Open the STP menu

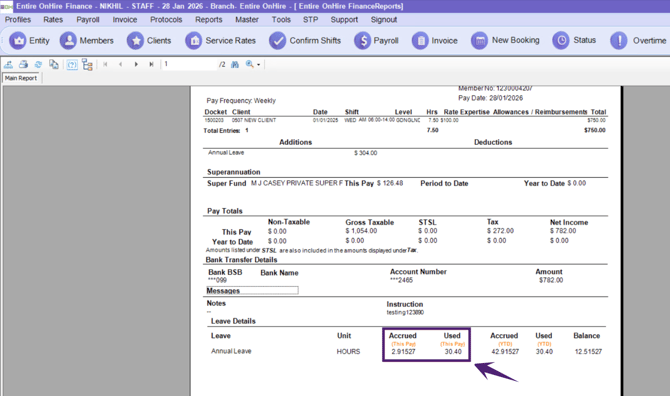pyautogui.click(x=310, y=20)
